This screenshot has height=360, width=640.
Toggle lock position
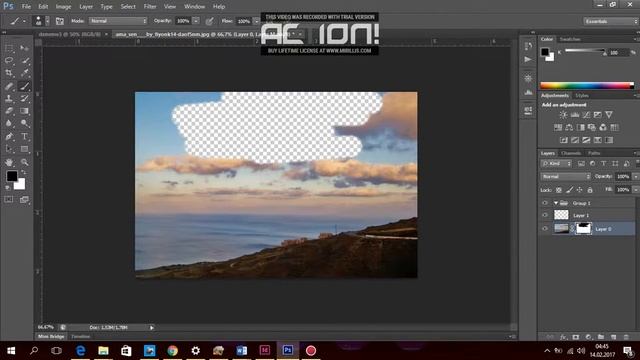[579, 190]
